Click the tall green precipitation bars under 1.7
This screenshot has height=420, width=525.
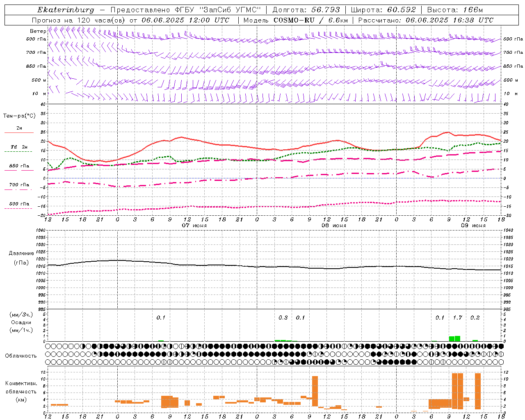[x=454, y=339]
